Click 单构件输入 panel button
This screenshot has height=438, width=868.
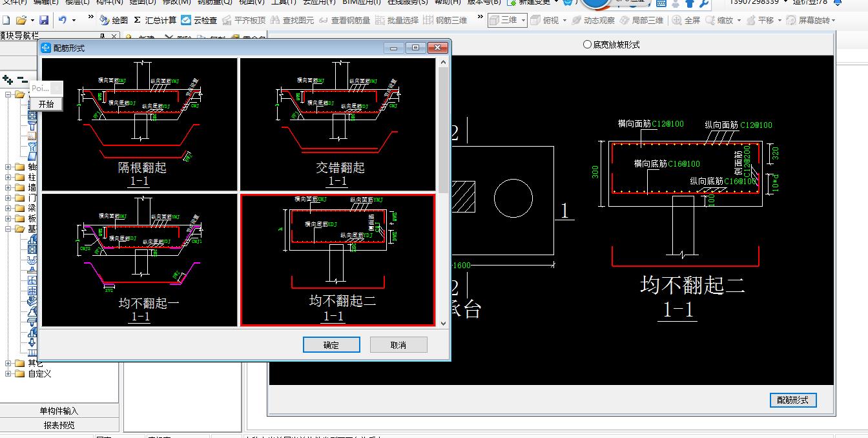coord(59,411)
